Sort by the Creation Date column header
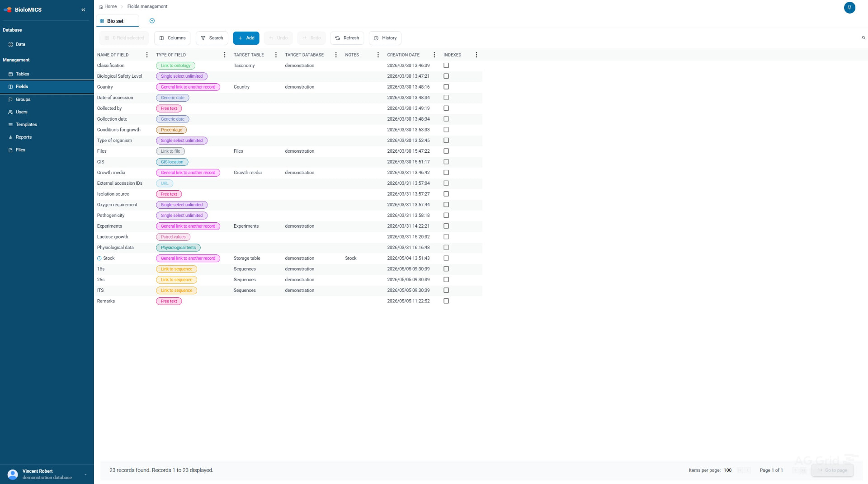Screen dimensions: 868x484 [x=403, y=55]
